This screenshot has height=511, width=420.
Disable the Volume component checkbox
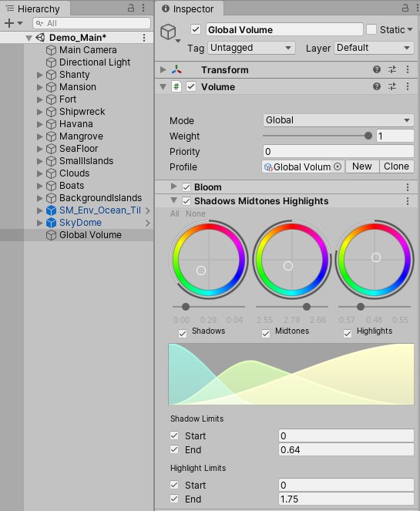point(191,86)
